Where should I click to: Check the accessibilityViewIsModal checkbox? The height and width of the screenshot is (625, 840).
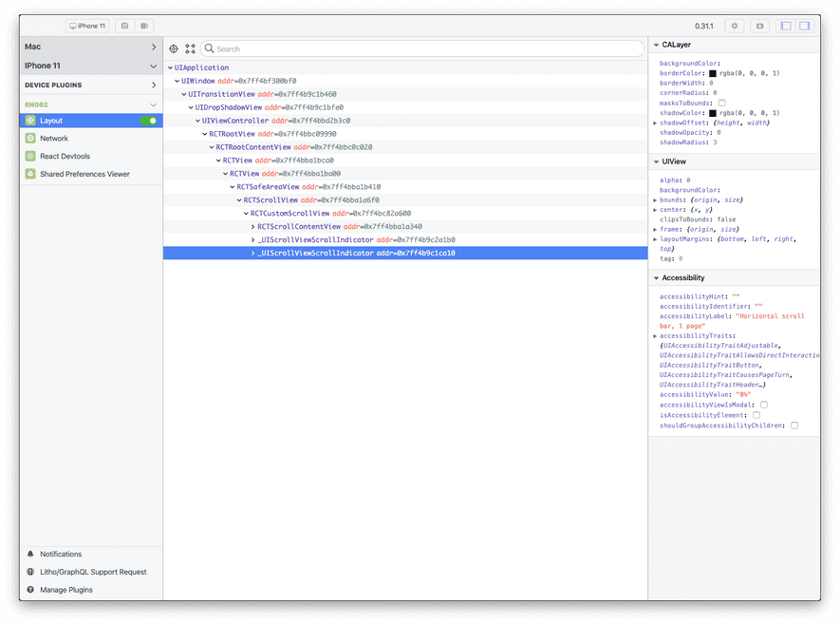[x=764, y=405]
